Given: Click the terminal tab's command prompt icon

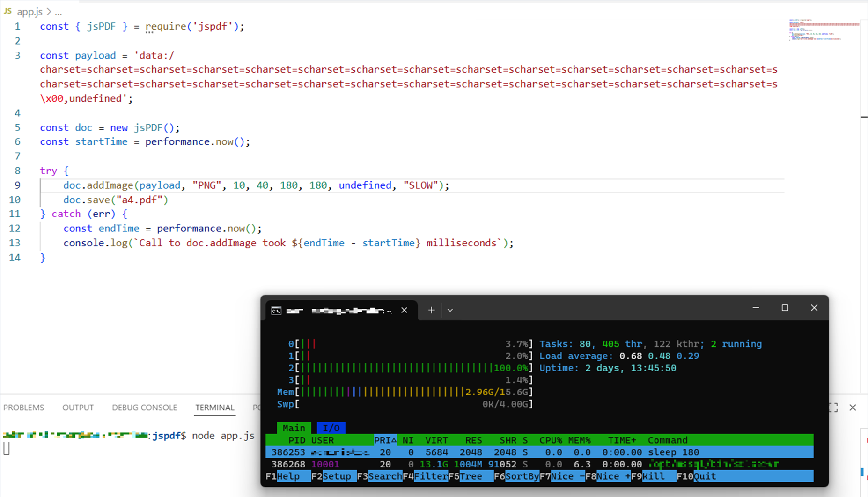Looking at the screenshot, I should coord(276,311).
